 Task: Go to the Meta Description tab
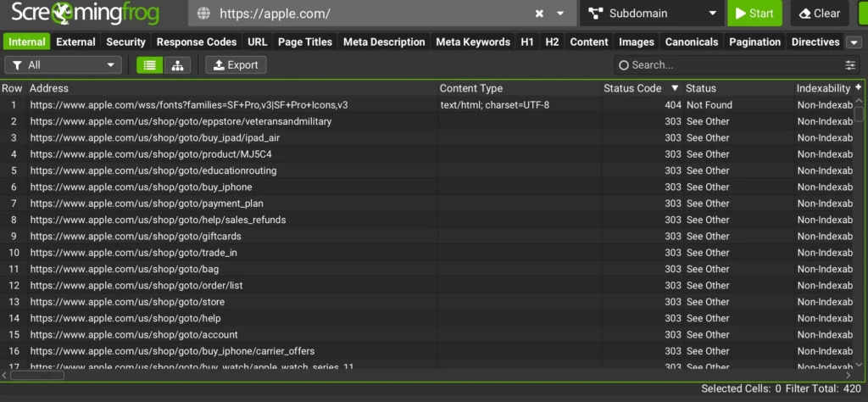(x=384, y=42)
